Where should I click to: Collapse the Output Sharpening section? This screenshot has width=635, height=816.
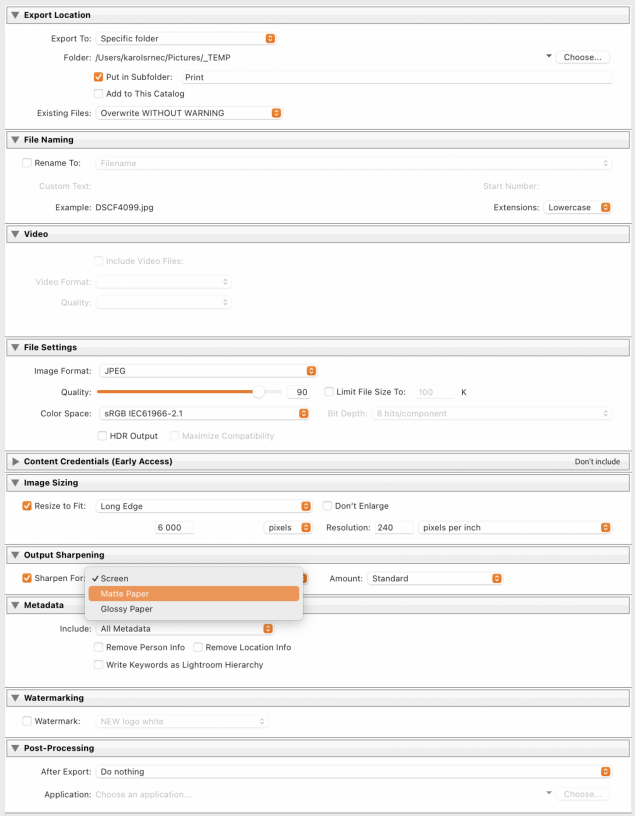click(15, 555)
